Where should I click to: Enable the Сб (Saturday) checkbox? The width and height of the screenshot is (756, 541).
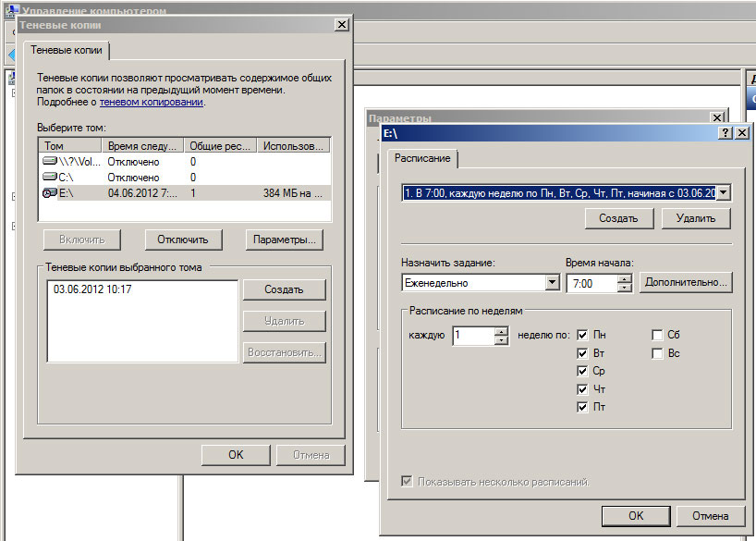pyautogui.click(x=657, y=335)
